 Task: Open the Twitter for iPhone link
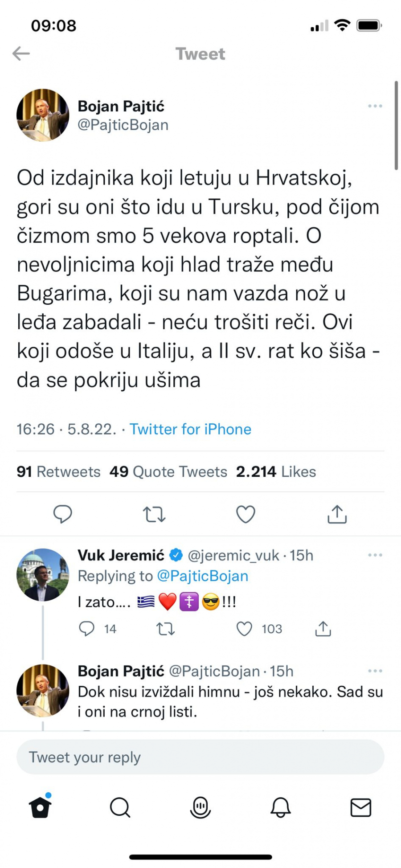(190, 429)
